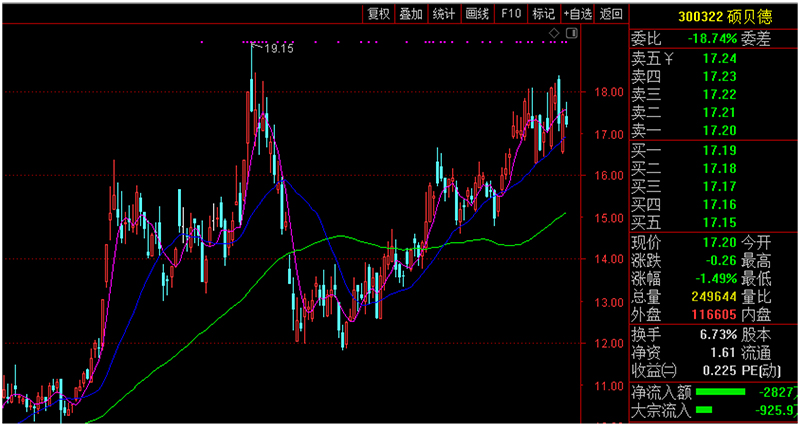The width and height of the screenshot is (800, 427).
Task: Select the 买一 price 17.19
Action: click(718, 149)
